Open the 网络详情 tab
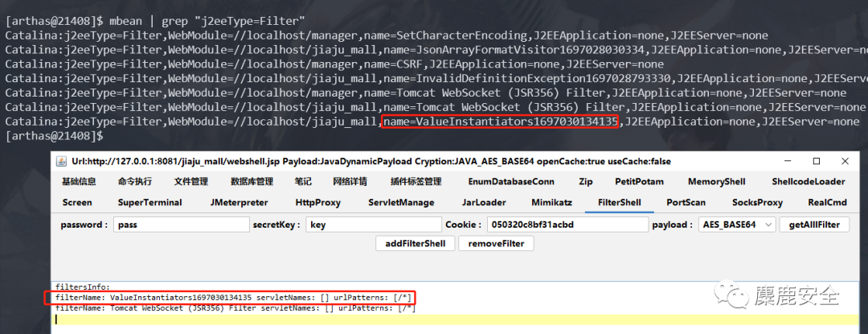 point(350,182)
